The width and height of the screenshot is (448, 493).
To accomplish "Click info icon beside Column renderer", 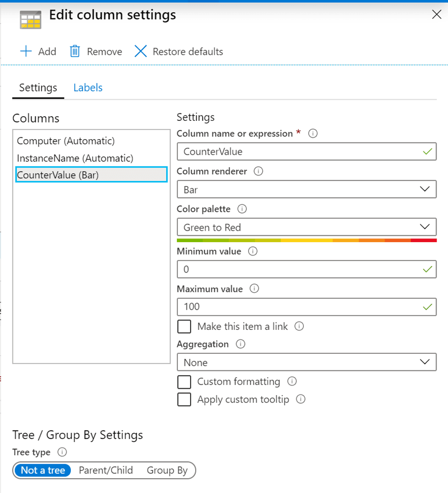I will [x=258, y=171].
